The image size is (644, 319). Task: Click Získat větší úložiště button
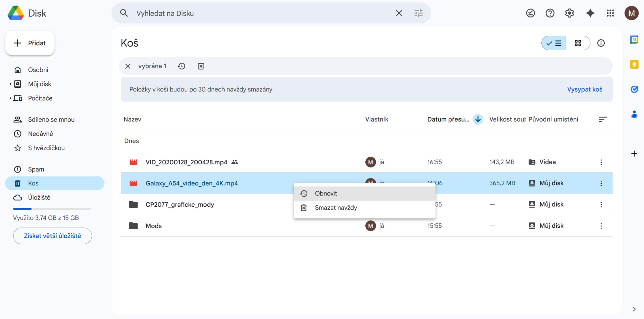[x=52, y=236]
